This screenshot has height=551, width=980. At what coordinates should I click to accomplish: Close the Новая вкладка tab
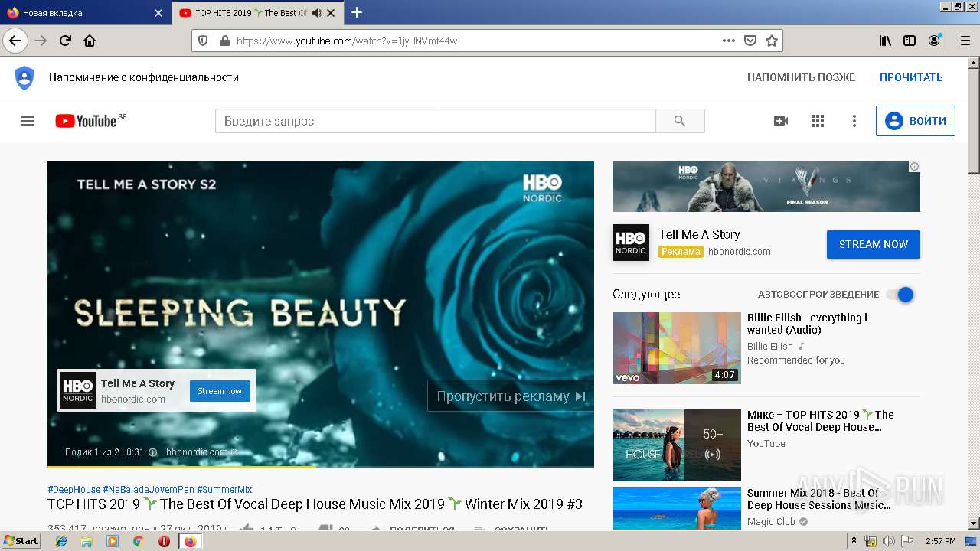[x=158, y=13]
